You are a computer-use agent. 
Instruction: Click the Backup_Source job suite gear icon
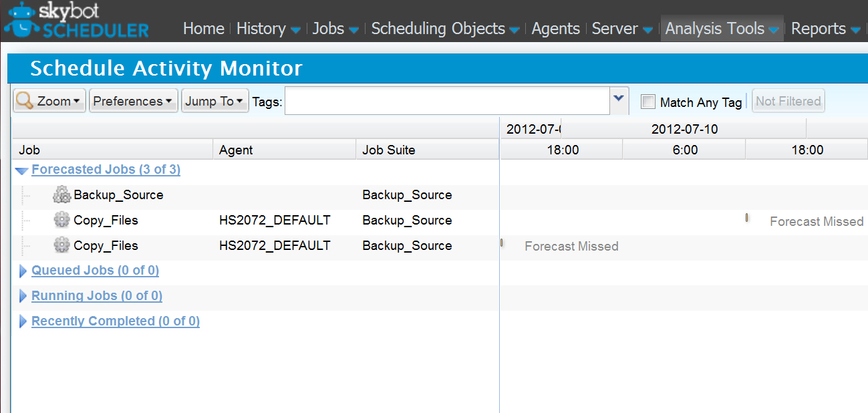click(61, 195)
